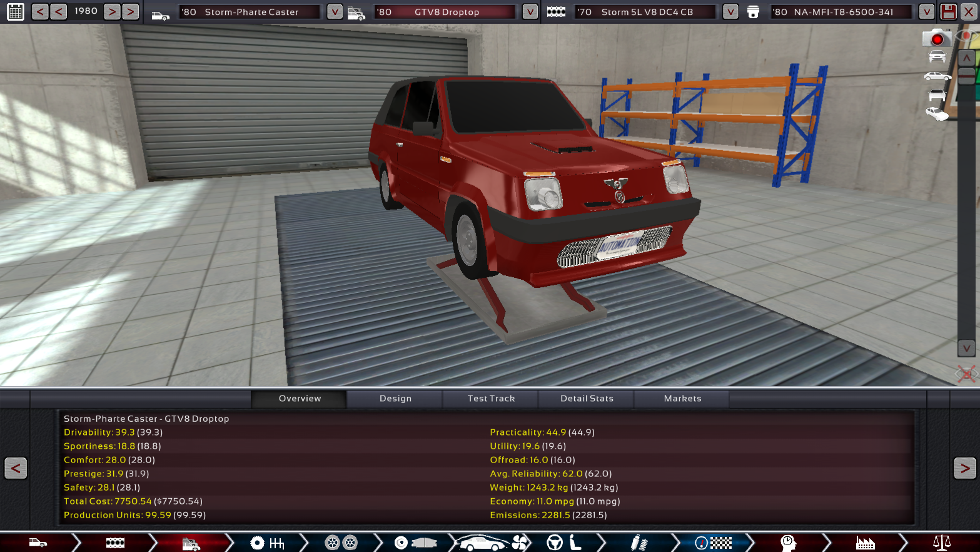Switch to rear view of car

[937, 95]
